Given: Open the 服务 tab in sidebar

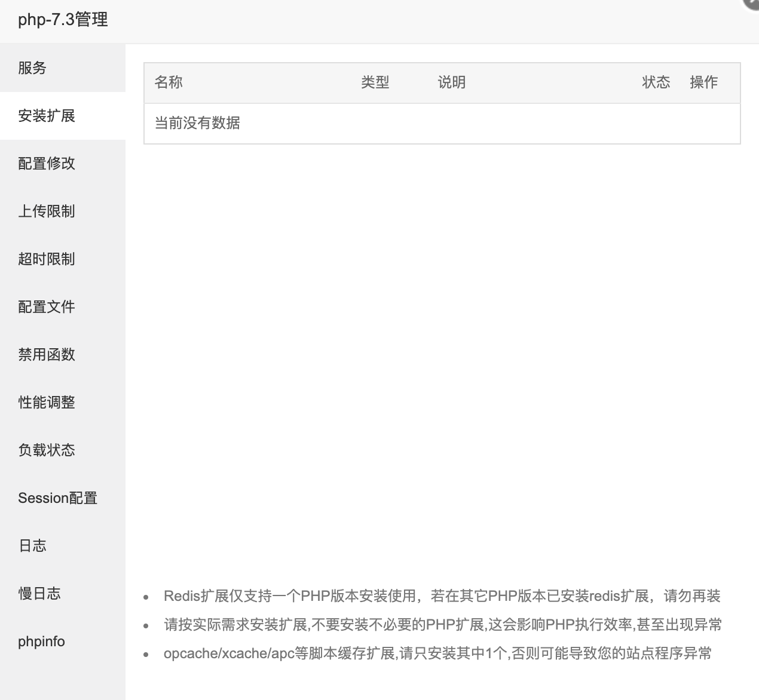Looking at the screenshot, I should click(63, 68).
